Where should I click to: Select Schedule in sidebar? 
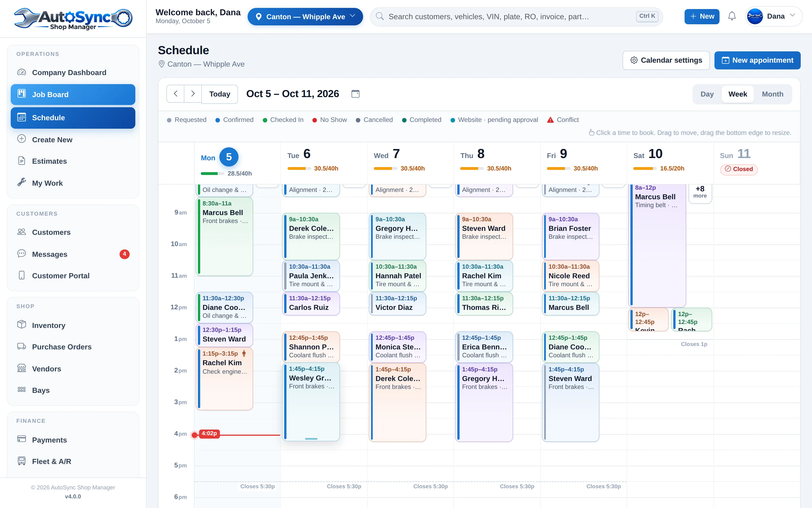tap(73, 118)
